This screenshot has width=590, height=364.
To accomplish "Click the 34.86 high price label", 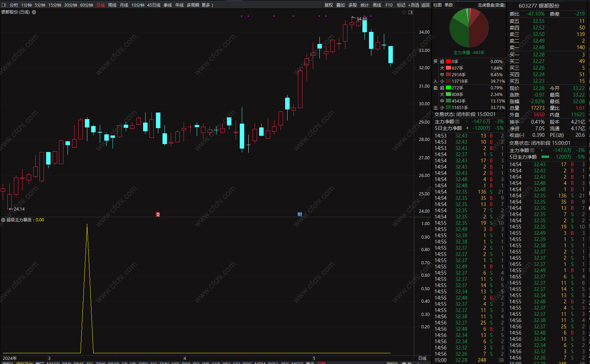I will [x=362, y=19].
